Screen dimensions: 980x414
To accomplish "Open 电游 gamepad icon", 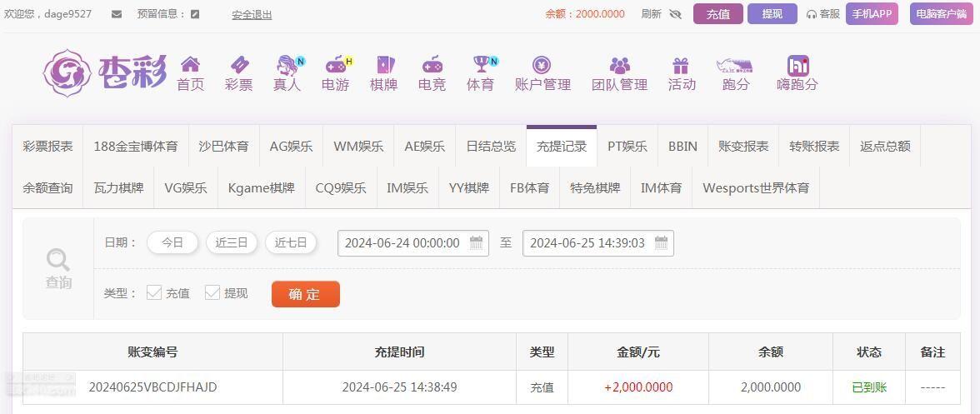I will click(x=337, y=64).
